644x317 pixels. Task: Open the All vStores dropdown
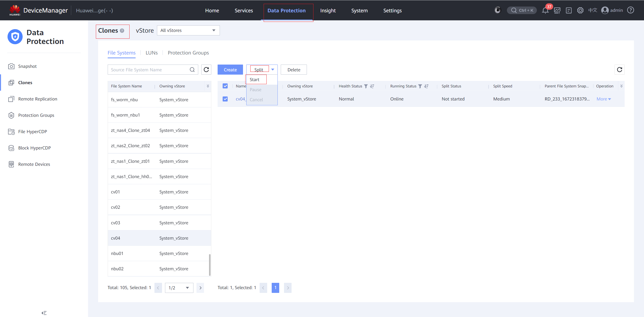188,30
